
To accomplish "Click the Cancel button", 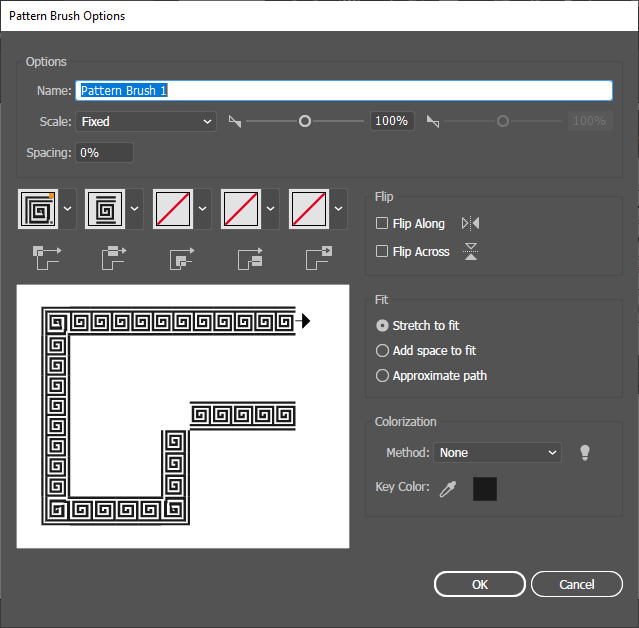I will [577, 584].
